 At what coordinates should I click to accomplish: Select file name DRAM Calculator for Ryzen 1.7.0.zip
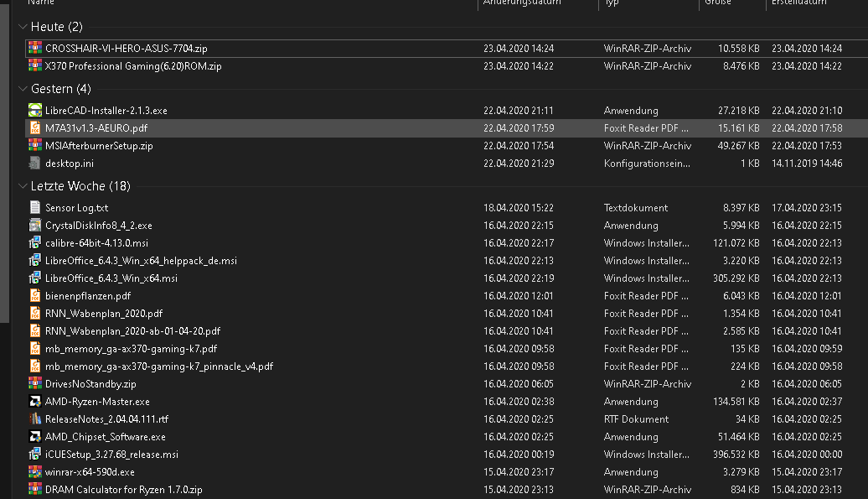(124, 490)
